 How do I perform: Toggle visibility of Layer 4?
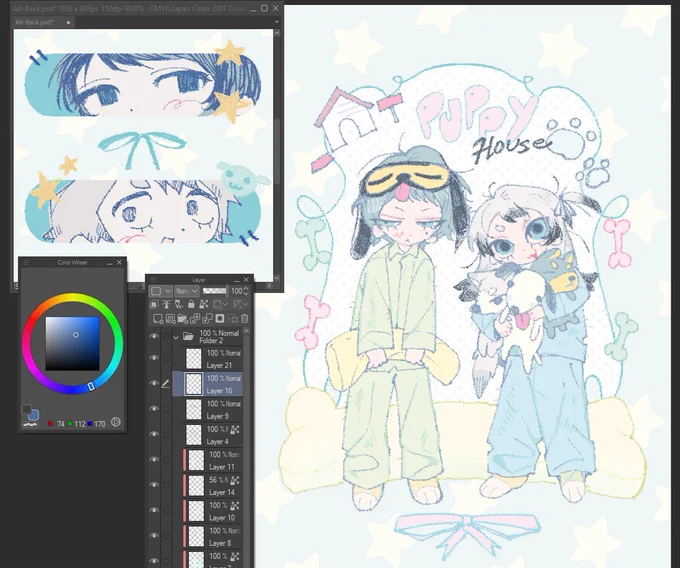tap(154, 434)
